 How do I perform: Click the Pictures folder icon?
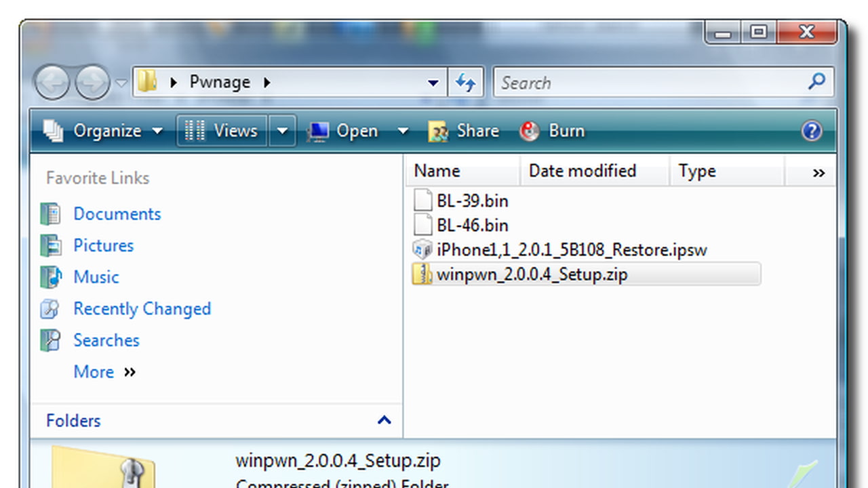click(51, 245)
